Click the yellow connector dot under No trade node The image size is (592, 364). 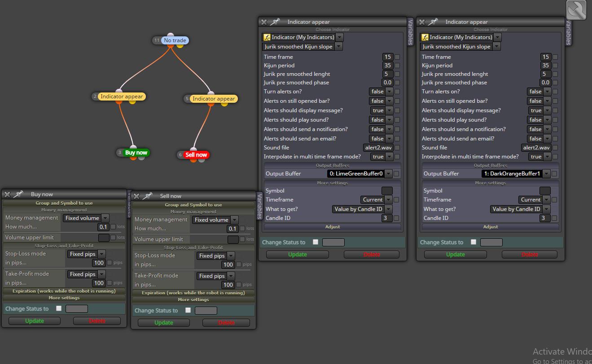[x=180, y=45]
